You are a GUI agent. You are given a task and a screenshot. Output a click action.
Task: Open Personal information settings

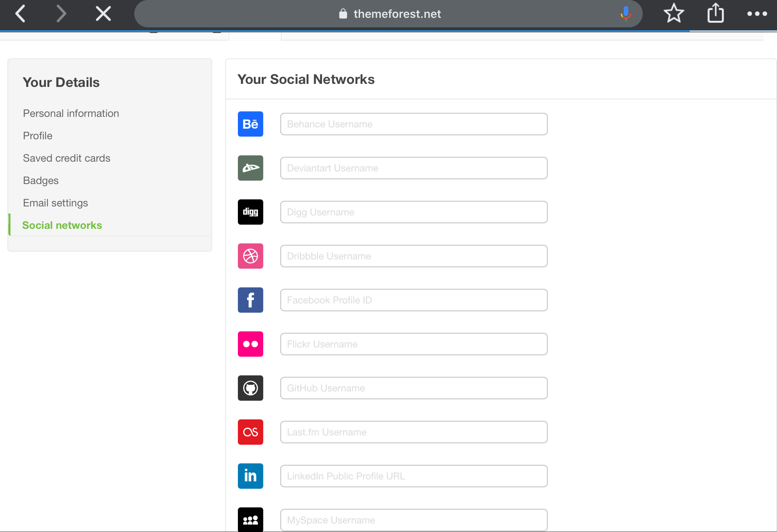(71, 113)
